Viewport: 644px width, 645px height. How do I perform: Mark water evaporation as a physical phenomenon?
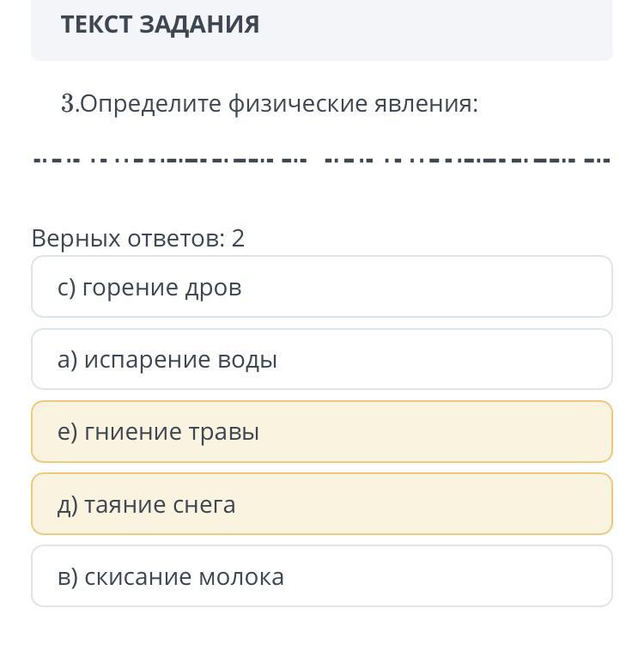pyautogui.click(x=321, y=359)
